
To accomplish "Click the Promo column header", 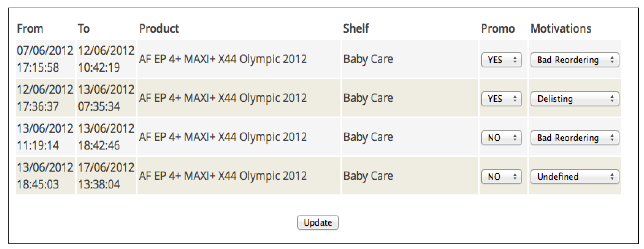I will click(498, 28).
